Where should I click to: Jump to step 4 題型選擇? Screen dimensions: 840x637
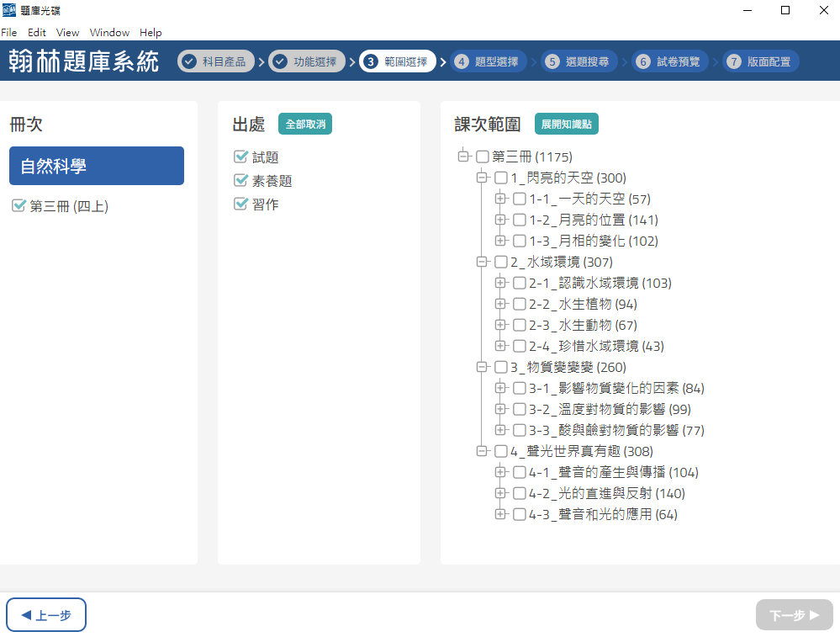(x=488, y=61)
